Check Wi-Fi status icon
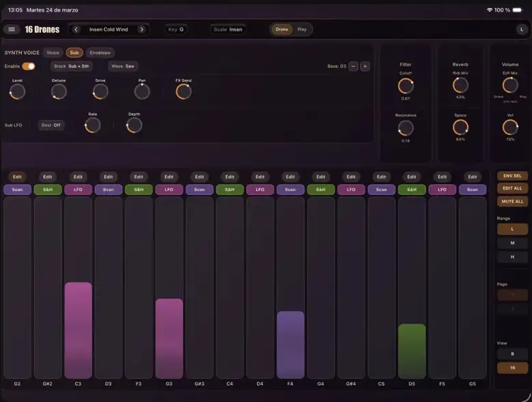This screenshot has width=532, height=402. [489, 10]
